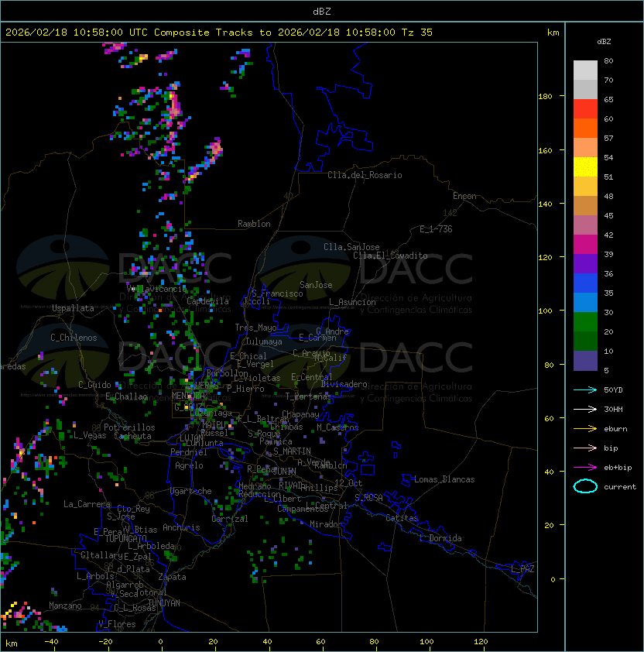Click the 'E_1-736' map label
Image resolution: width=644 pixels, height=652 pixels.
(436, 229)
